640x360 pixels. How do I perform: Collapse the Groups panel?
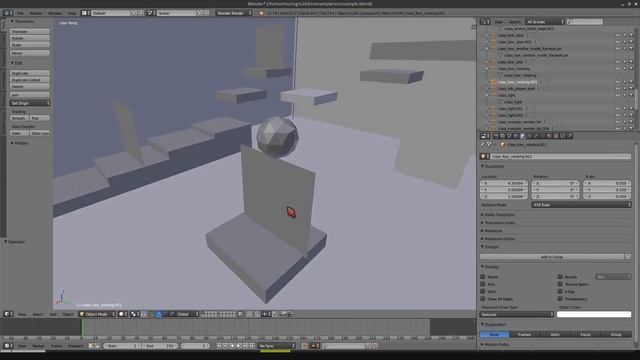(x=490, y=247)
